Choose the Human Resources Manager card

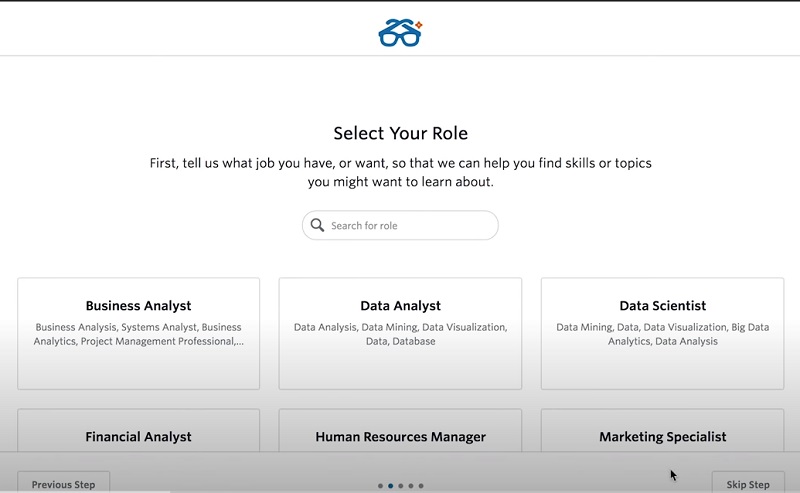pyautogui.click(x=400, y=430)
